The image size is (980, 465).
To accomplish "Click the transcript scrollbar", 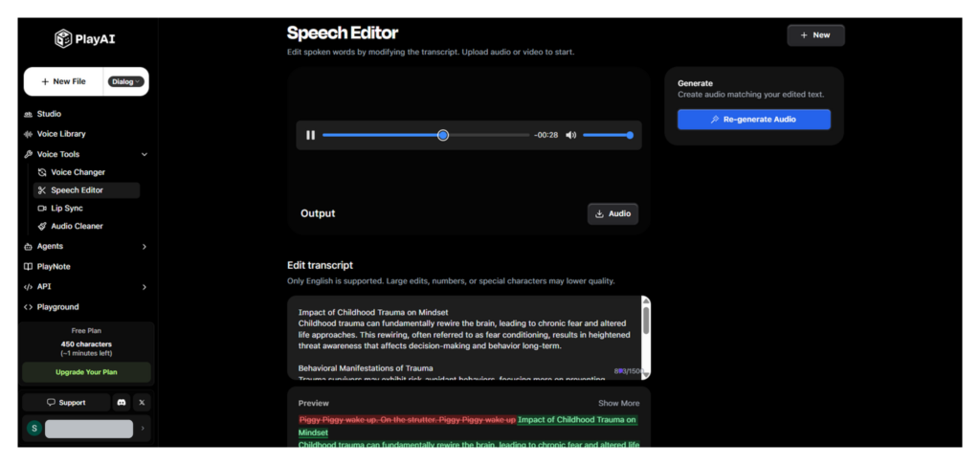I will (646, 320).
